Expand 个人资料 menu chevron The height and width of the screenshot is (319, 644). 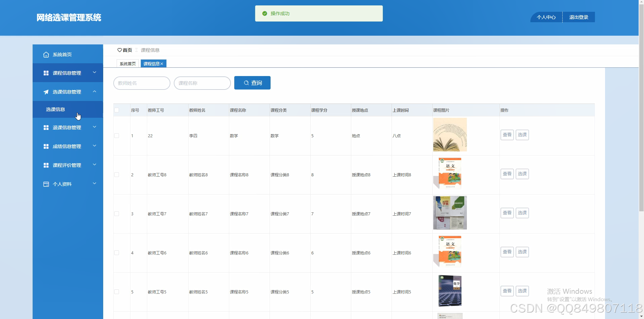tap(94, 183)
